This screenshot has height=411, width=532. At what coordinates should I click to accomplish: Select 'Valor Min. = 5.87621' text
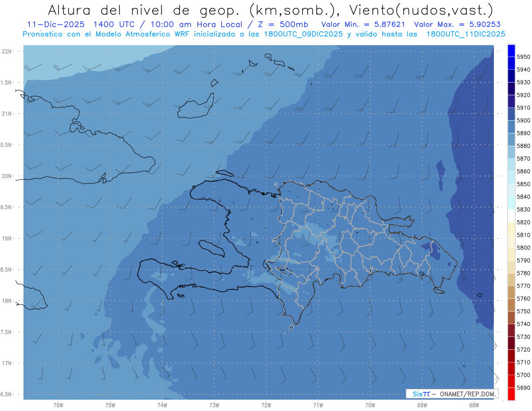pyautogui.click(x=363, y=24)
